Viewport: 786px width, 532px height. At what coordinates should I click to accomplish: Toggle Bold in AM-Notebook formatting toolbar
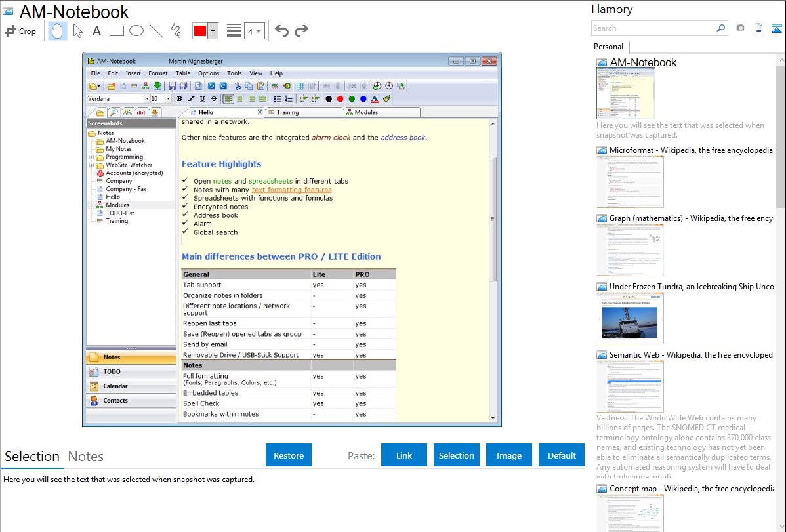(x=179, y=99)
